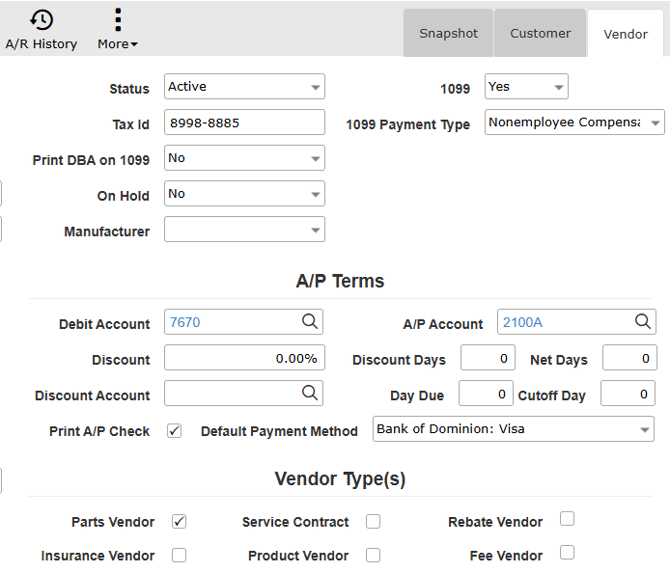Image resolution: width=670 pixels, height=573 pixels.
Task: Open the 1099 Payment Type dropdown
Action: click(574, 123)
